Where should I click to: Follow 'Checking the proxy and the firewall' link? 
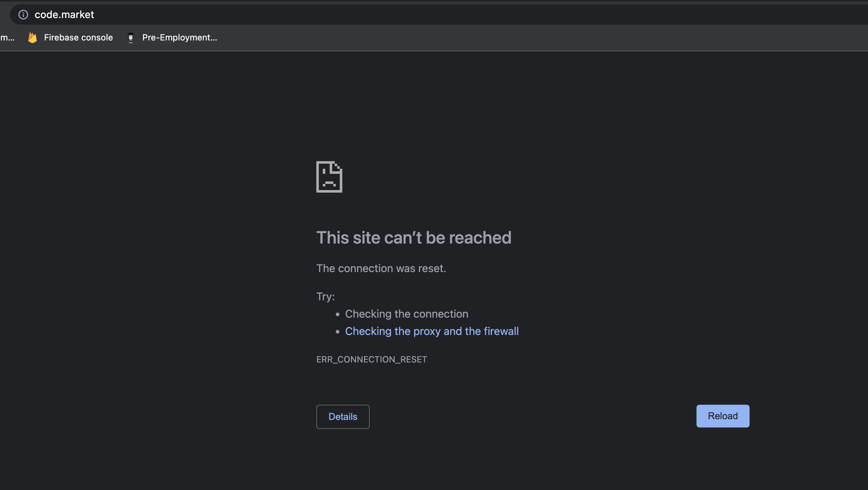431,331
